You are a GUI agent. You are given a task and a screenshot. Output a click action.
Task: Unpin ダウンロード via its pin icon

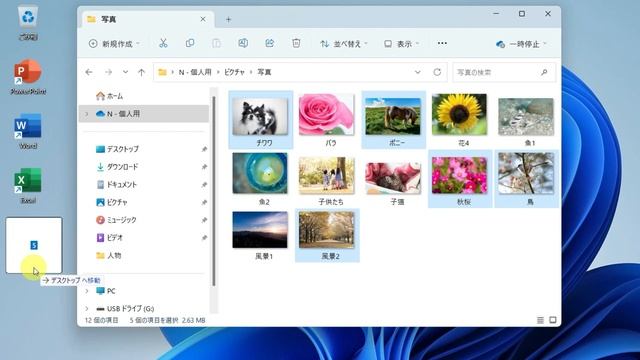click(x=204, y=167)
